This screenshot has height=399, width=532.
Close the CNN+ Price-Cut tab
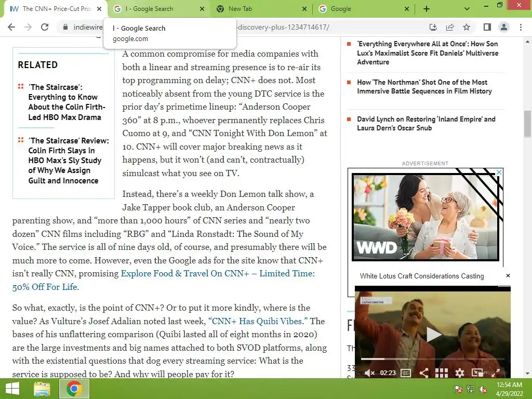pos(99,9)
